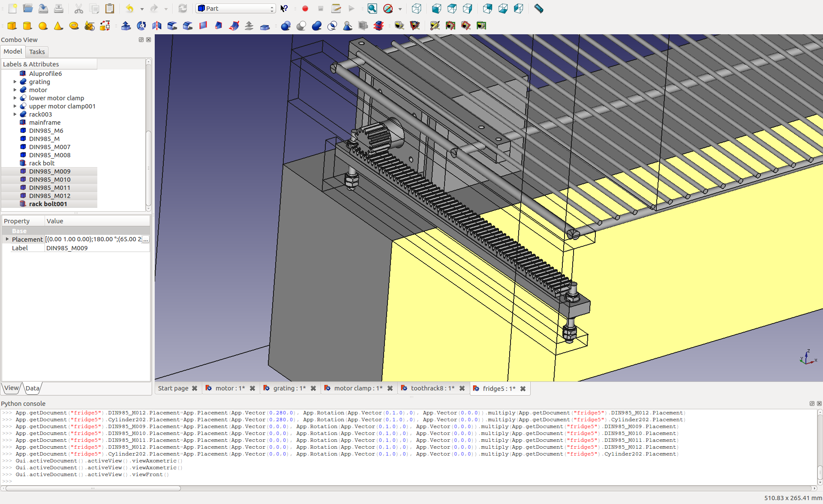
Task: Click the Extrude tool icon
Action: [x=126, y=26]
